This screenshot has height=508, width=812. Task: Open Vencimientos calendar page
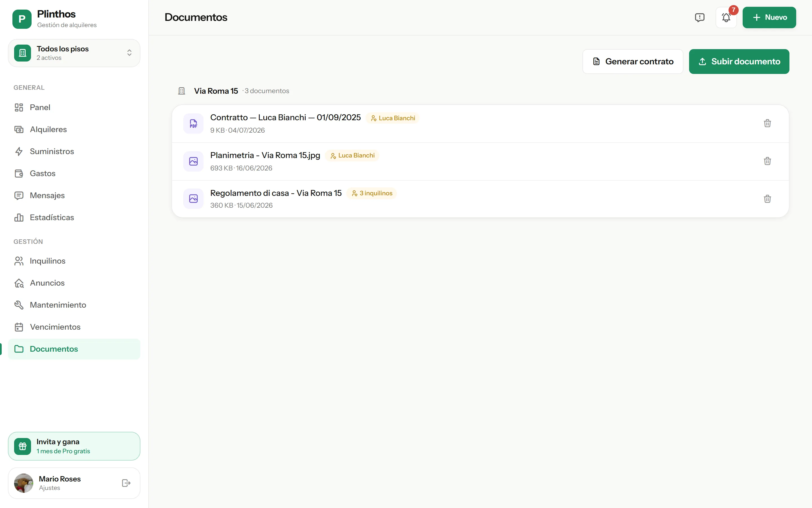pos(74,327)
